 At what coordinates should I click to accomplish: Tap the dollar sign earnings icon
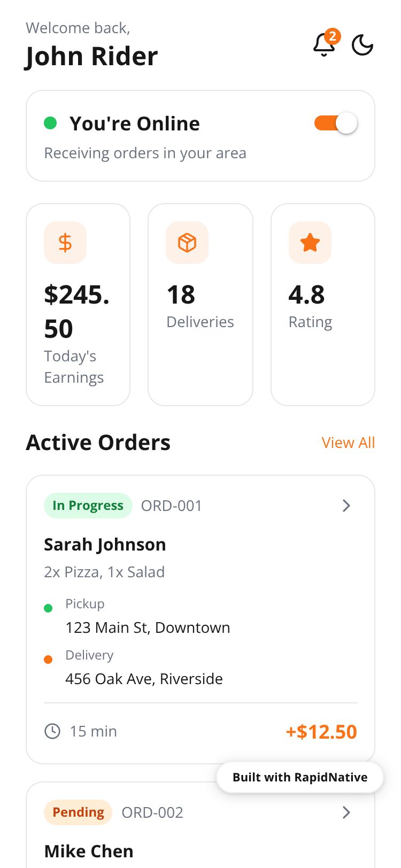point(65,243)
